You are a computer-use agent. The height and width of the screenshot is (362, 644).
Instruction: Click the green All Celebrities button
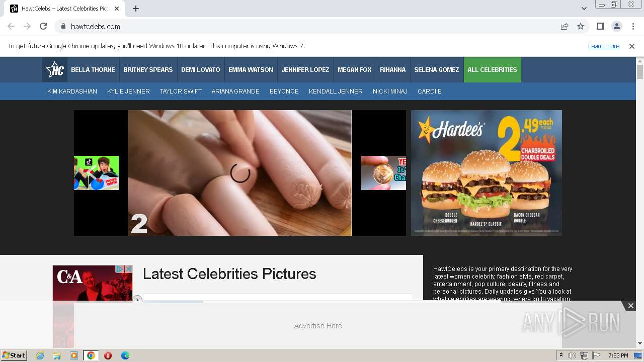pyautogui.click(x=492, y=70)
